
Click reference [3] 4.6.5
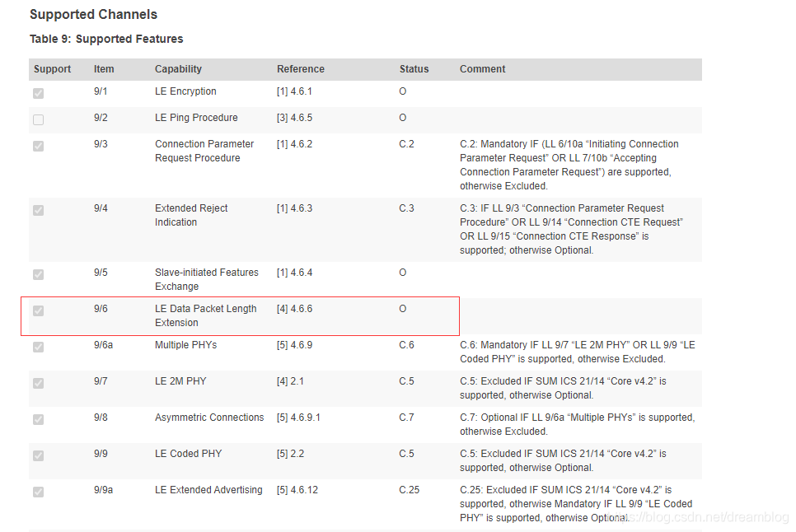294,118
